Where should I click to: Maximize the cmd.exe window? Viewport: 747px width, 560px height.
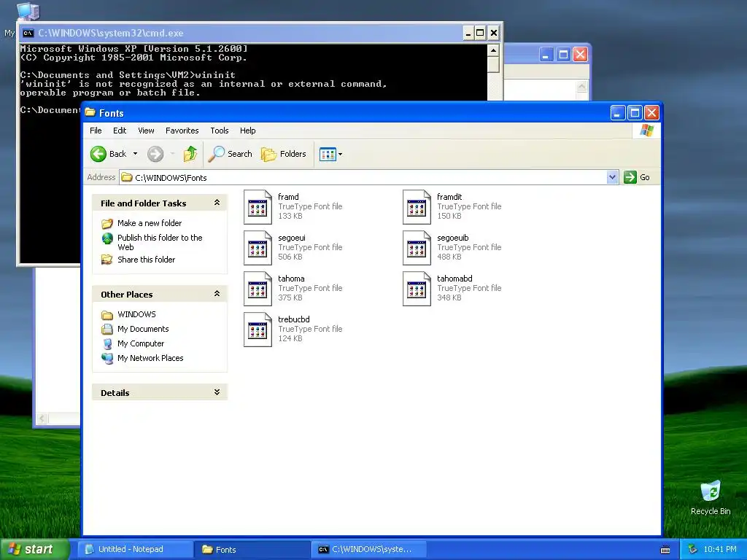point(480,33)
